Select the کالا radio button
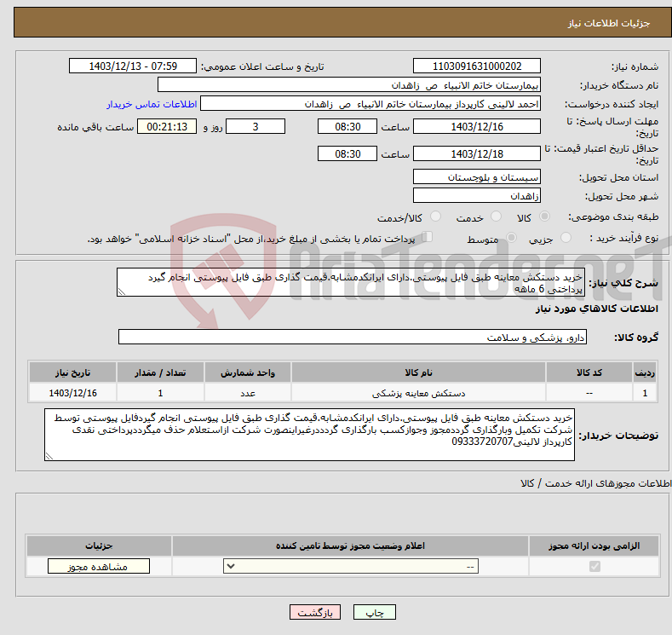 click(x=544, y=216)
